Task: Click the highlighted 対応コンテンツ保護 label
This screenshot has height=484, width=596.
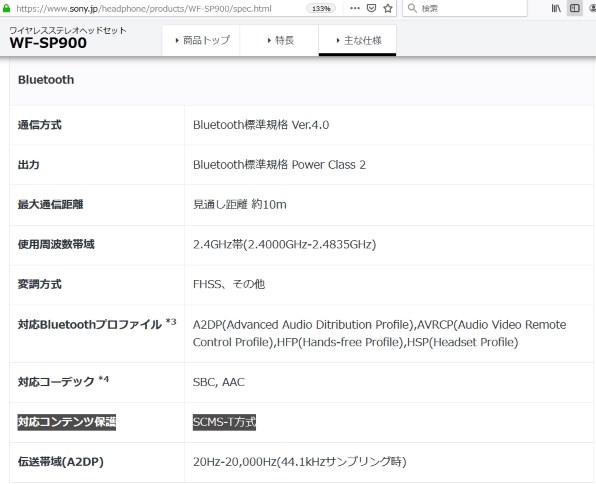Action: (67, 422)
